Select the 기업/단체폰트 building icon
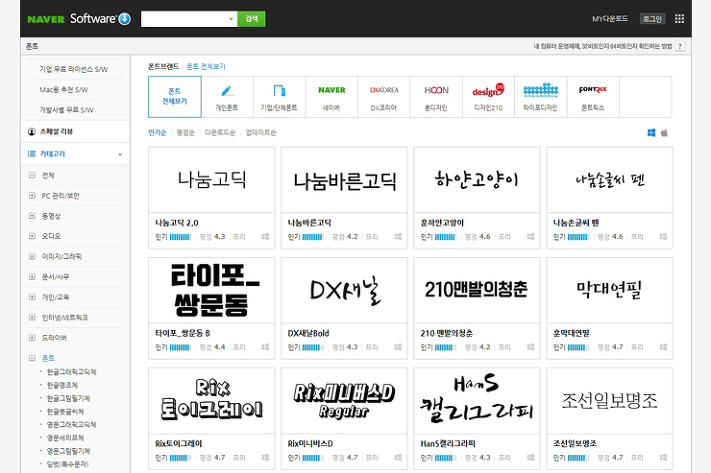Image resolution: width=711 pixels, height=473 pixels. click(x=279, y=97)
